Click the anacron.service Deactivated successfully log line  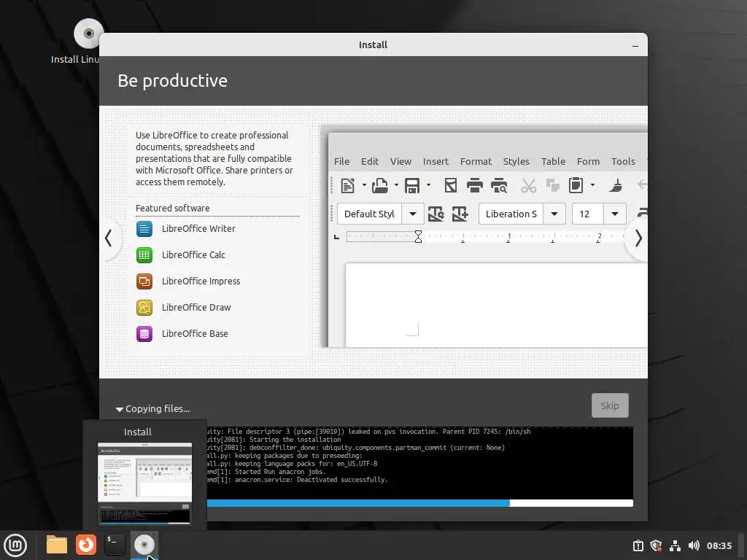pyautogui.click(x=297, y=480)
